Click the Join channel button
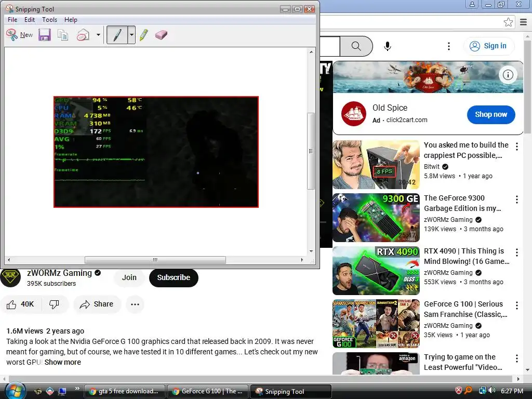Viewport: 532px width, 399px height. click(x=129, y=277)
